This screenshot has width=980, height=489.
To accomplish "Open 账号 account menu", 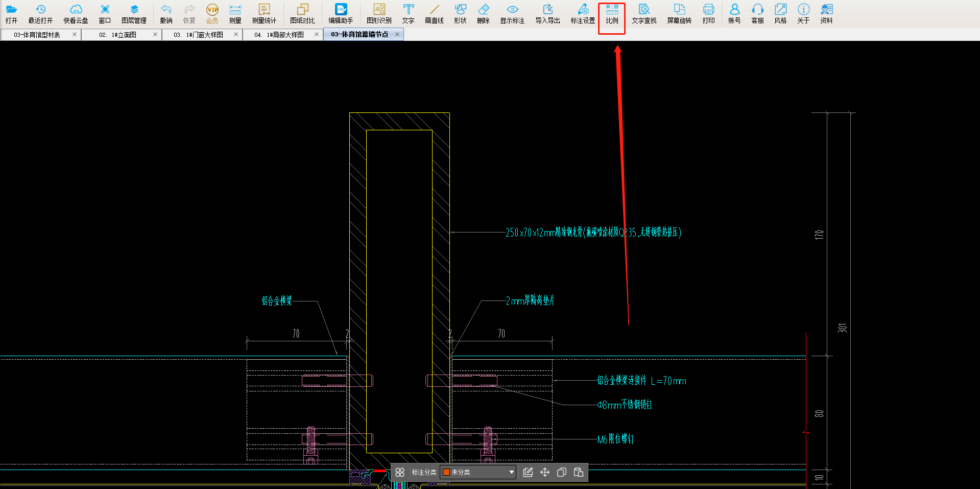I will point(734,14).
